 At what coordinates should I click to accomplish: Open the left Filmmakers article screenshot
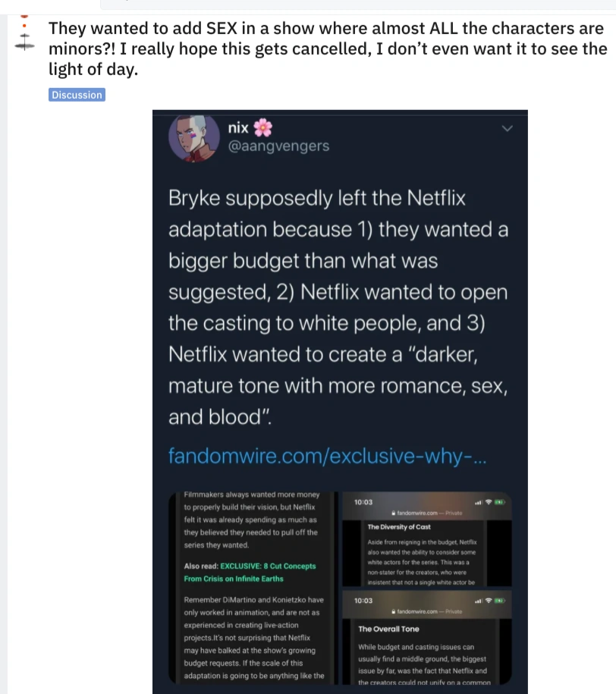click(254, 584)
